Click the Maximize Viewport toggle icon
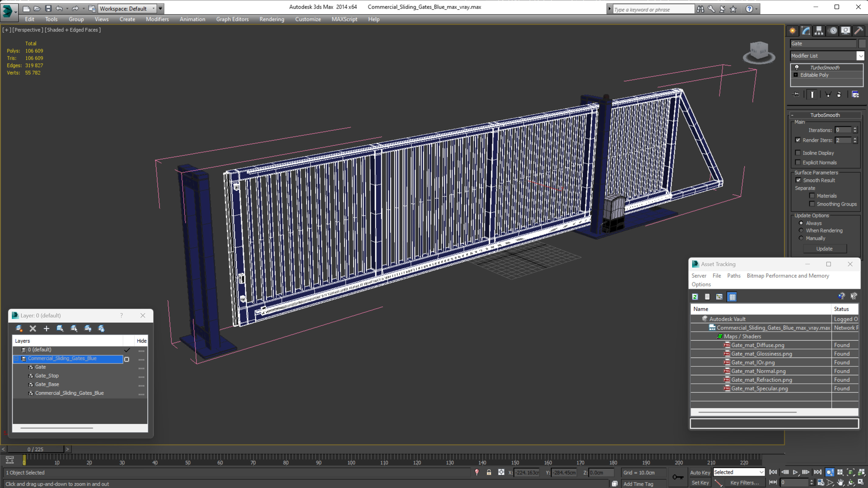Screen dimensions: 868x488 tap(861, 483)
